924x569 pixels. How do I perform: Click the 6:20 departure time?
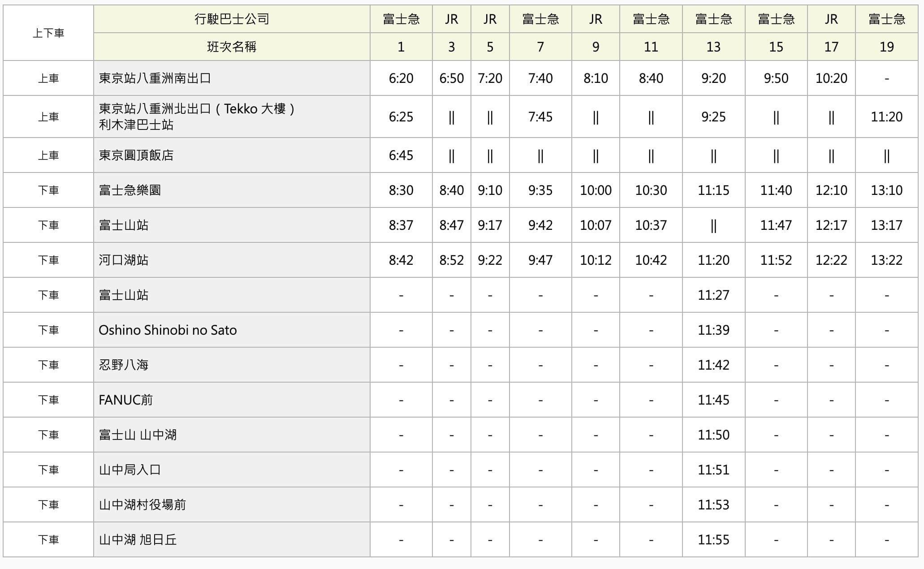pos(401,78)
